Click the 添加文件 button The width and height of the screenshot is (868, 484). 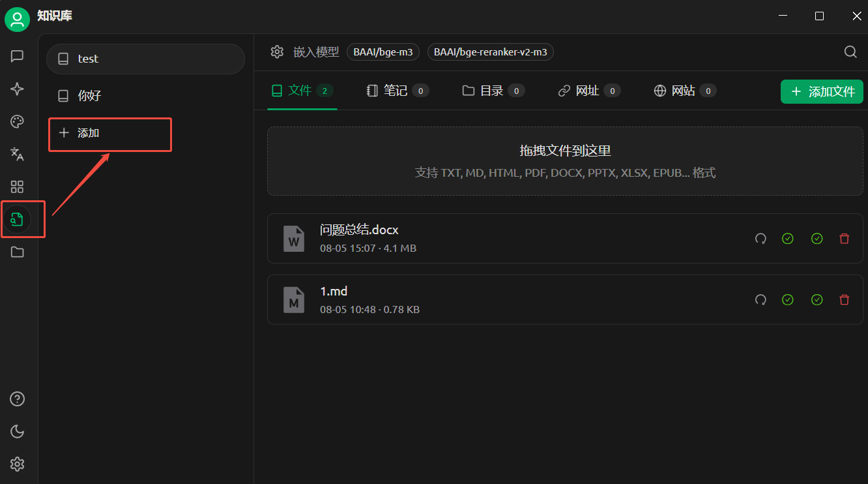point(822,92)
